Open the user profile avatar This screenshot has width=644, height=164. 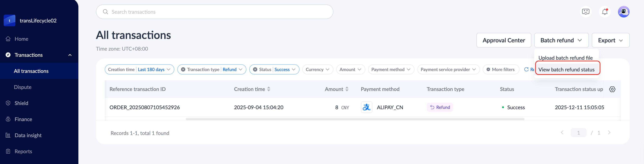[623, 12]
